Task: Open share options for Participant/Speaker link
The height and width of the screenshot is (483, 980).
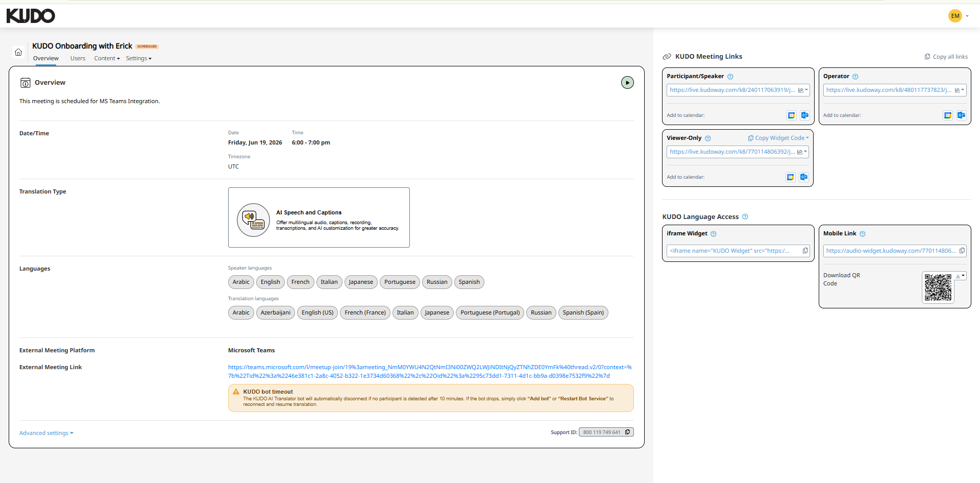Action: 803,90
